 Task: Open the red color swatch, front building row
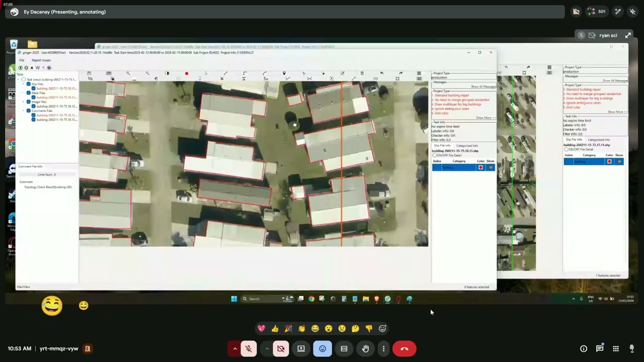(x=480, y=167)
